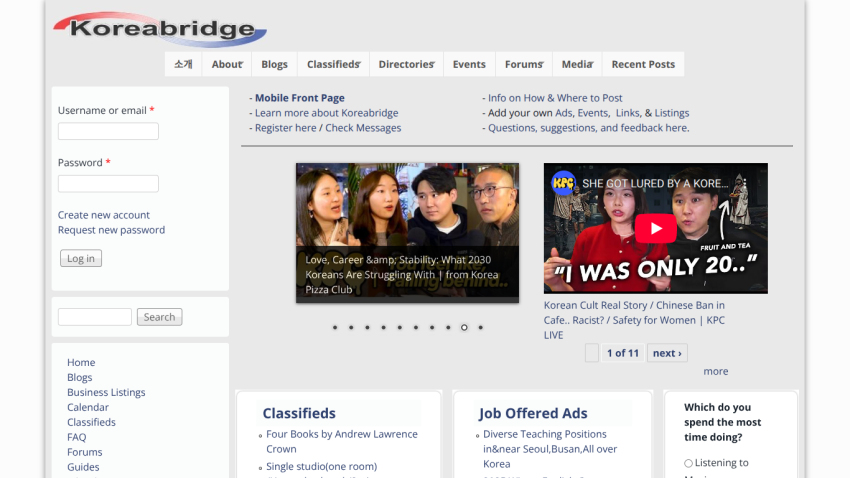Focus the site search box

(x=95, y=317)
